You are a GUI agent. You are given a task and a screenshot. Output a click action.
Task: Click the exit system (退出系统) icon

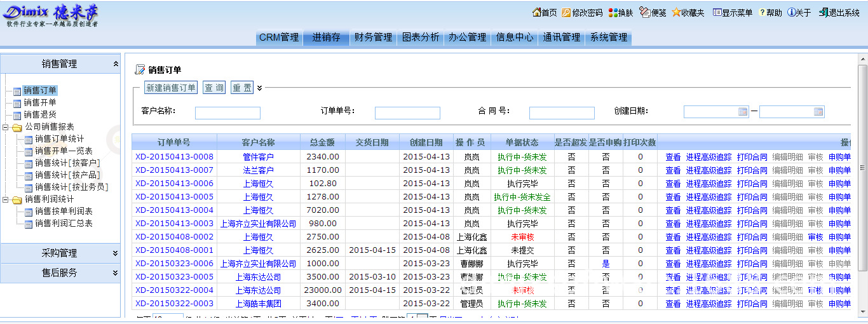[x=823, y=13]
